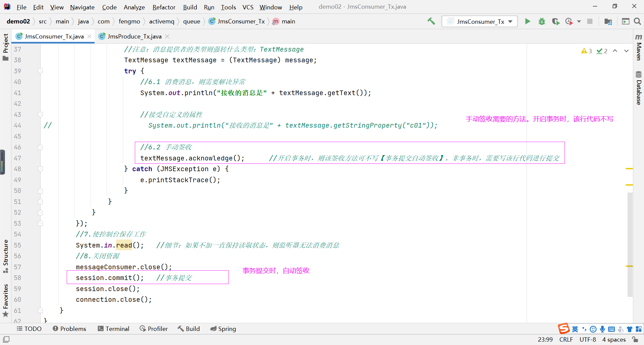Open the Terminal tool window
The width and height of the screenshot is (644, 345).
pyautogui.click(x=113, y=329)
